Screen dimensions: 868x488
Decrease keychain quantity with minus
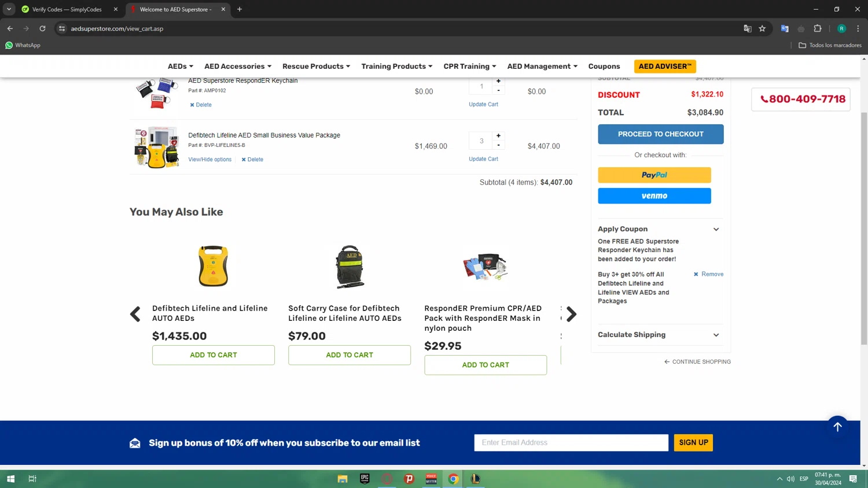(498, 90)
